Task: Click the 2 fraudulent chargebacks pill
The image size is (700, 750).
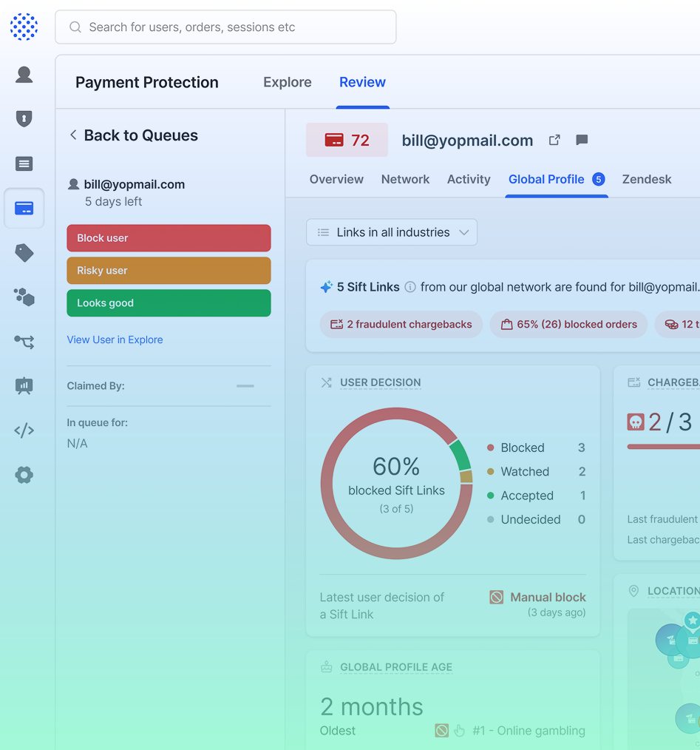Action: (x=401, y=324)
